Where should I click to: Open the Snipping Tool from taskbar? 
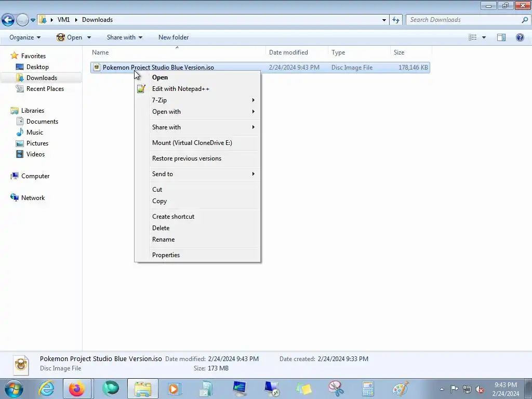(336, 389)
